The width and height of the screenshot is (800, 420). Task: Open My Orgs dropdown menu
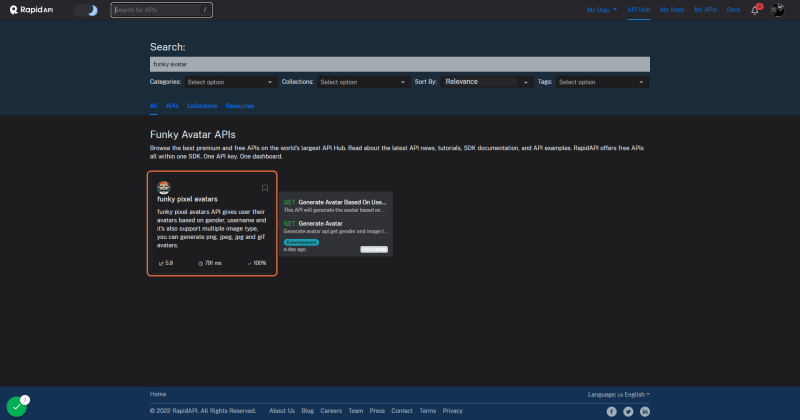click(x=602, y=10)
